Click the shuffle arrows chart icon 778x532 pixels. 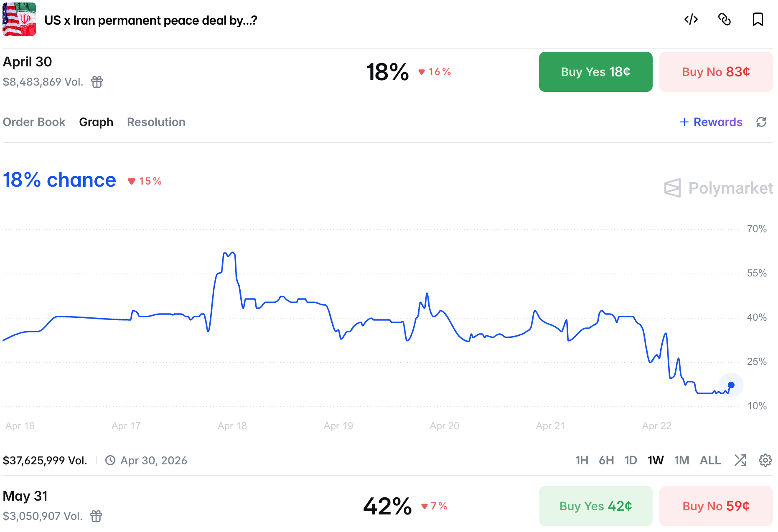tap(740, 460)
